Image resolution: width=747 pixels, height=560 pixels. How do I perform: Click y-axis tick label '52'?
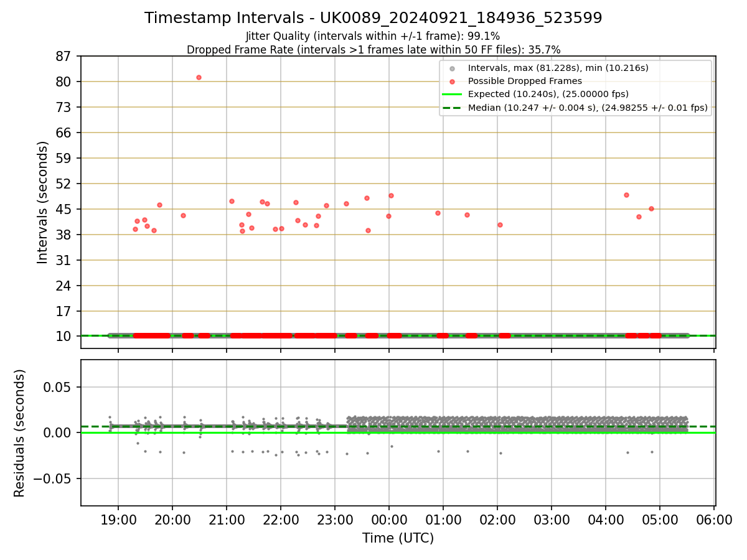[x=64, y=184]
